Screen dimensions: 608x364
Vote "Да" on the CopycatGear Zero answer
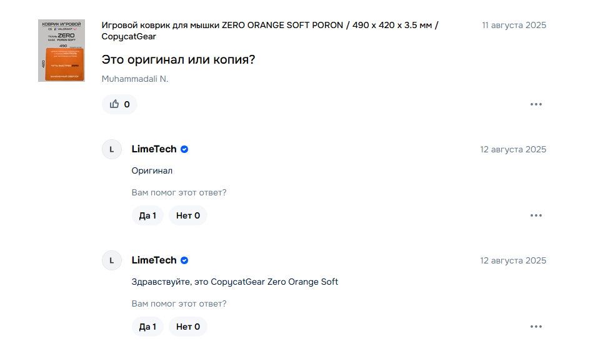point(147,327)
